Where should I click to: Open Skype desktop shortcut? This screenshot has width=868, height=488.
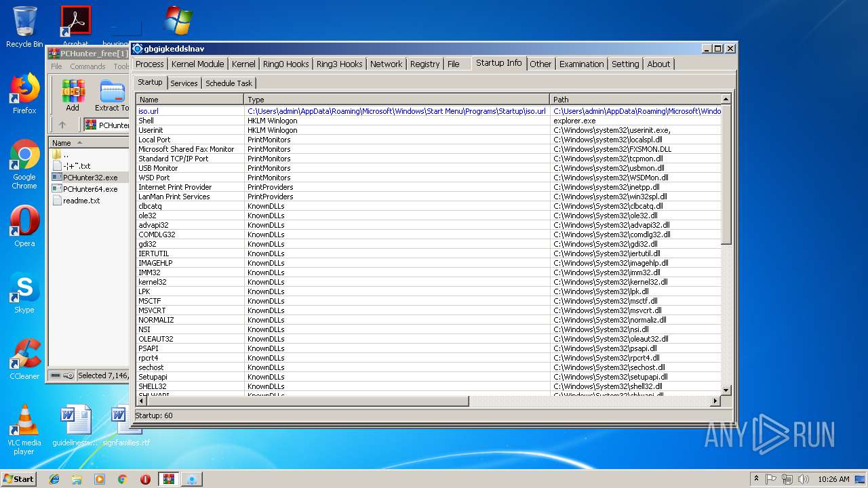(x=24, y=293)
